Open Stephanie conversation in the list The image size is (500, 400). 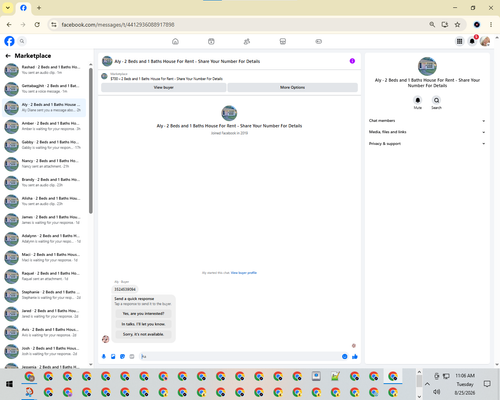(x=44, y=295)
